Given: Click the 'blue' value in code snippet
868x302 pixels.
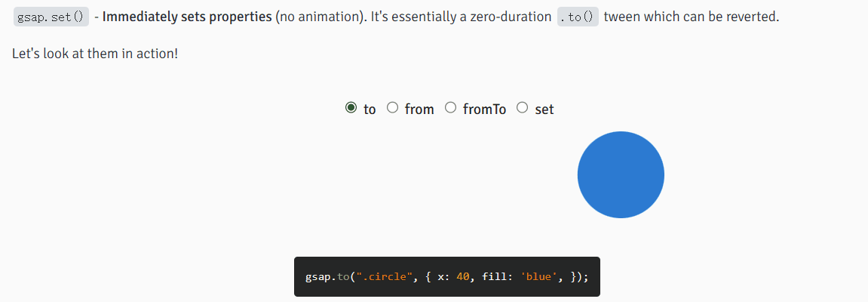Looking at the screenshot, I should point(539,277).
